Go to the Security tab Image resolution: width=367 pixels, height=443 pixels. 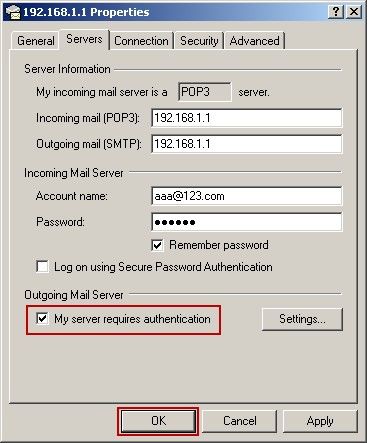click(x=199, y=41)
